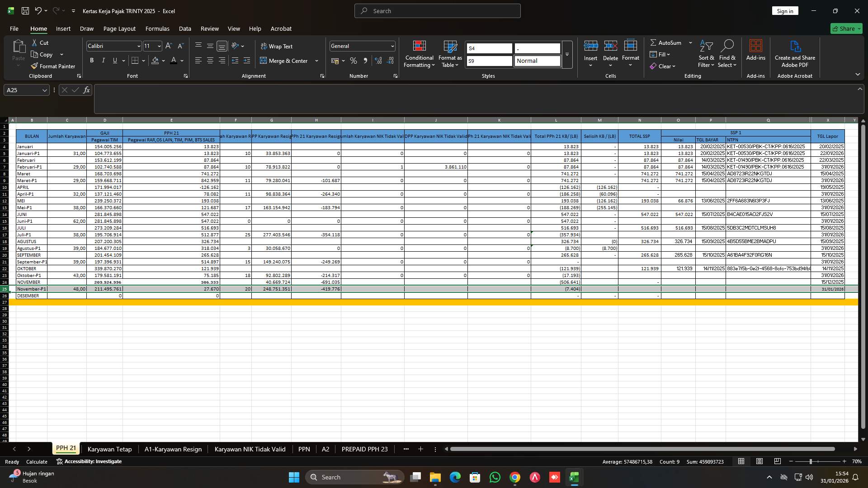868x488 pixels.
Task: Open the PPN worksheet tab
Action: 304,449
